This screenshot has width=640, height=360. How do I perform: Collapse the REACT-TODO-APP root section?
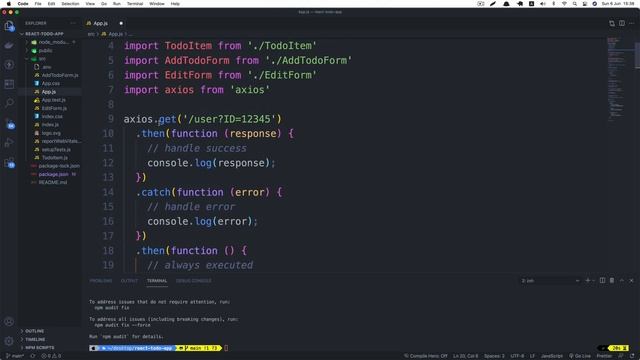[x=44, y=34]
